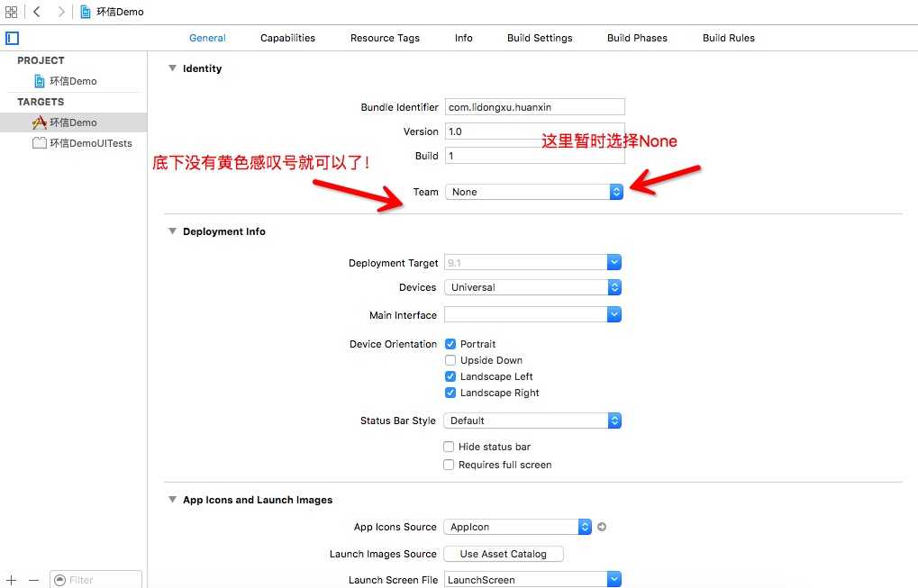Open the Build Phases tab
This screenshot has width=918, height=588.
637,38
